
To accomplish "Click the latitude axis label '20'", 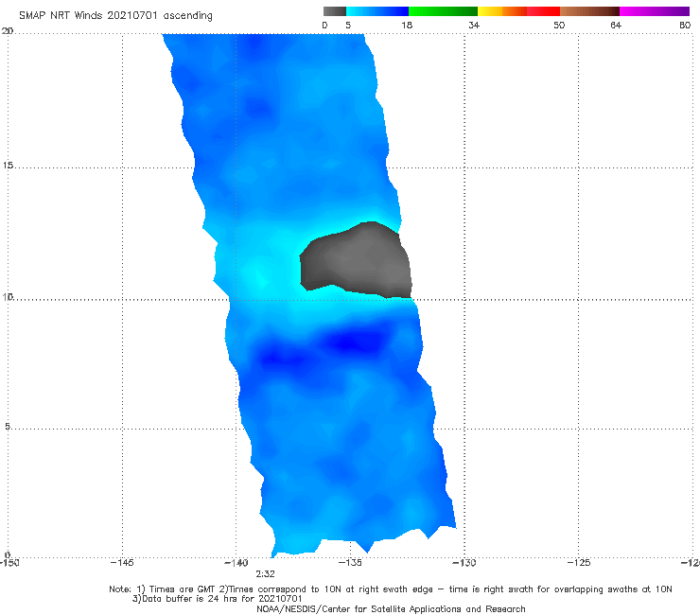I will [8, 31].
